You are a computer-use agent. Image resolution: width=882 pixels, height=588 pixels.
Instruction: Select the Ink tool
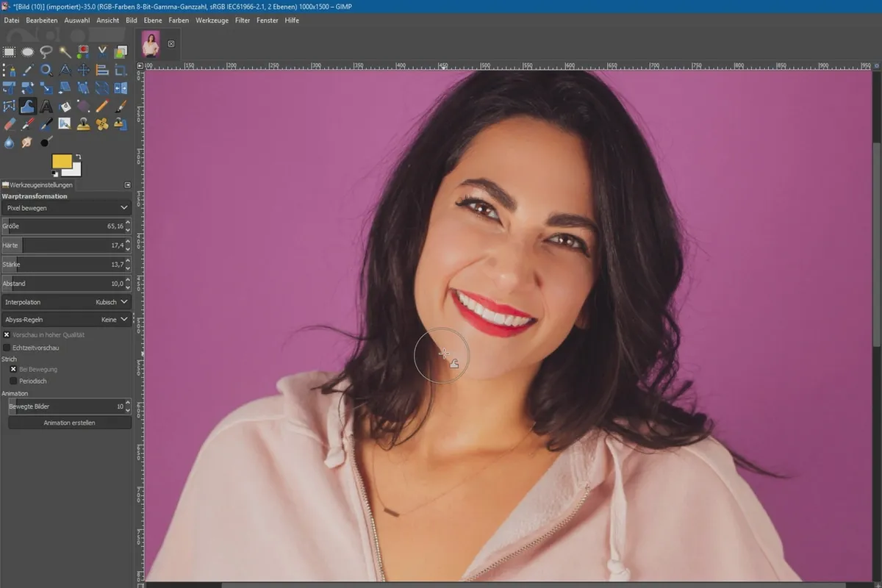[46, 125]
